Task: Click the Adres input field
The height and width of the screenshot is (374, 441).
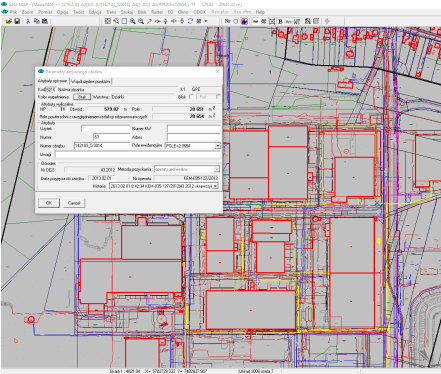Action: point(193,137)
